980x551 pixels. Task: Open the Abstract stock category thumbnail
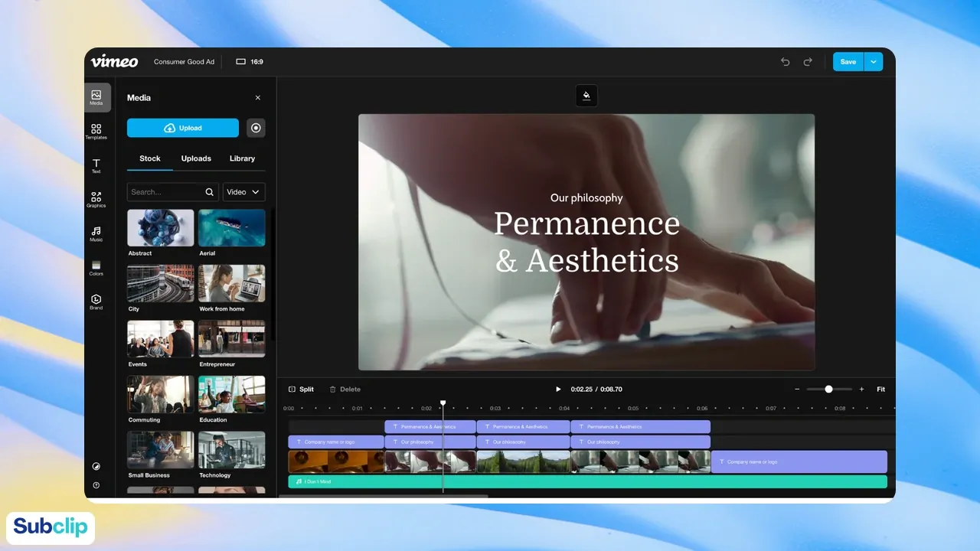pos(161,228)
